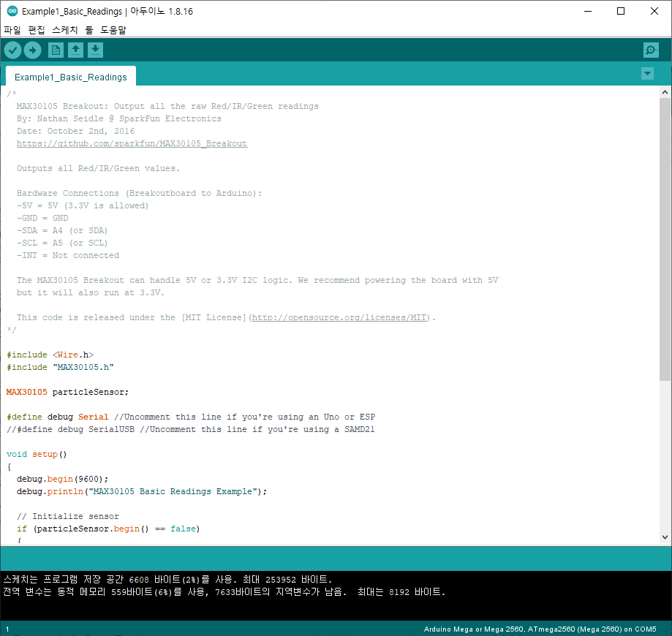Open the 파일 menu
672x636 pixels.
[x=12, y=30]
